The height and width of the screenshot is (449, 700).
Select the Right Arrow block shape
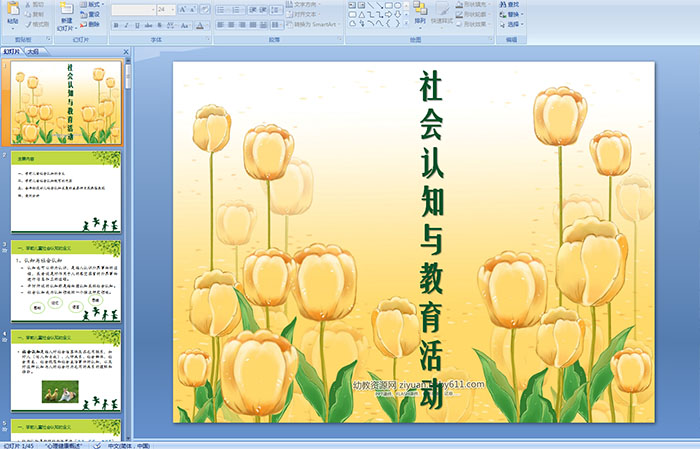pos(388,15)
